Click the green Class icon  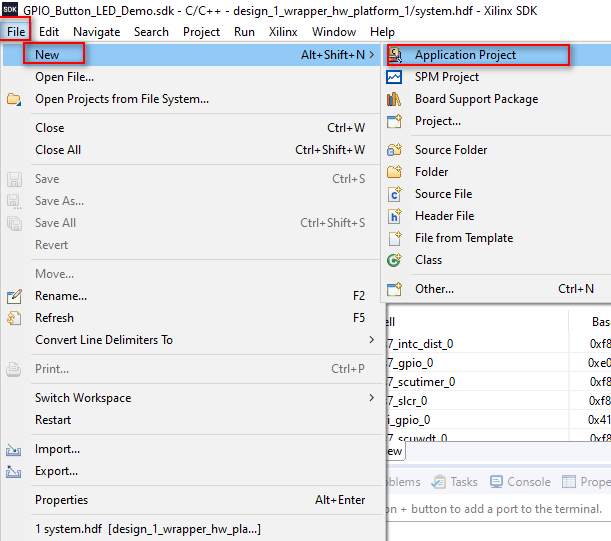click(x=395, y=260)
